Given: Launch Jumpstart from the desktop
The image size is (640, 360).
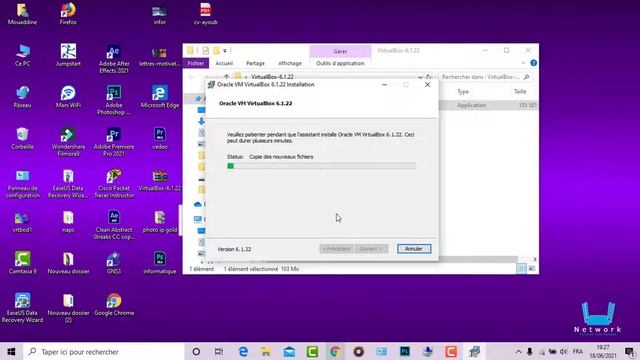Looking at the screenshot, I should pyautogui.click(x=68, y=55).
